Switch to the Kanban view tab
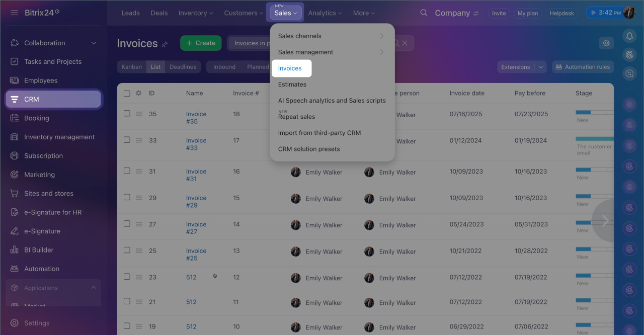The height and width of the screenshot is (335, 644). (x=131, y=67)
